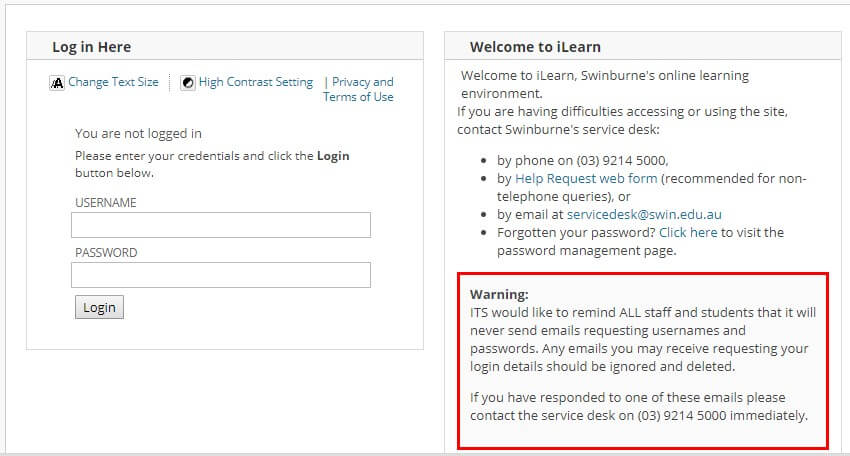
Task: Click the PASSWORD label text
Action: pyautogui.click(x=106, y=253)
